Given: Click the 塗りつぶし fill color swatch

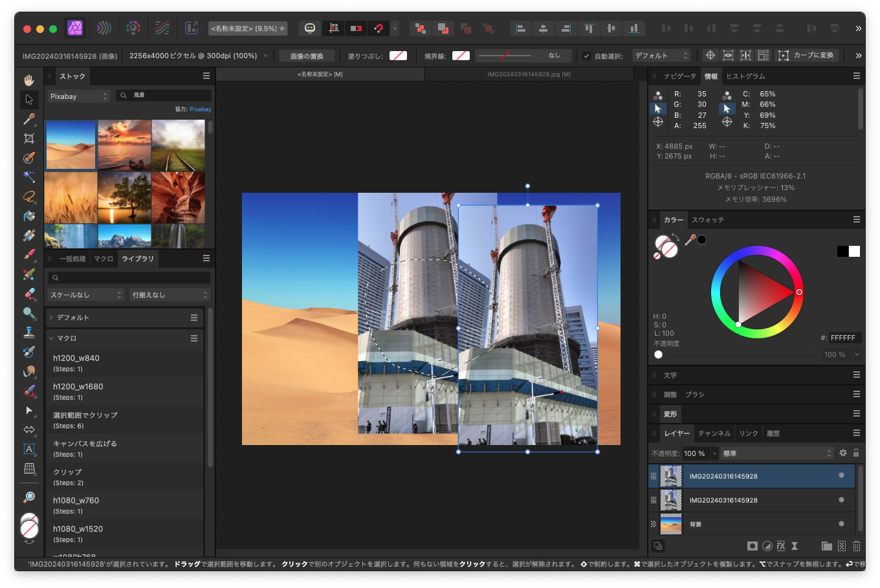Looking at the screenshot, I should 398,56.
